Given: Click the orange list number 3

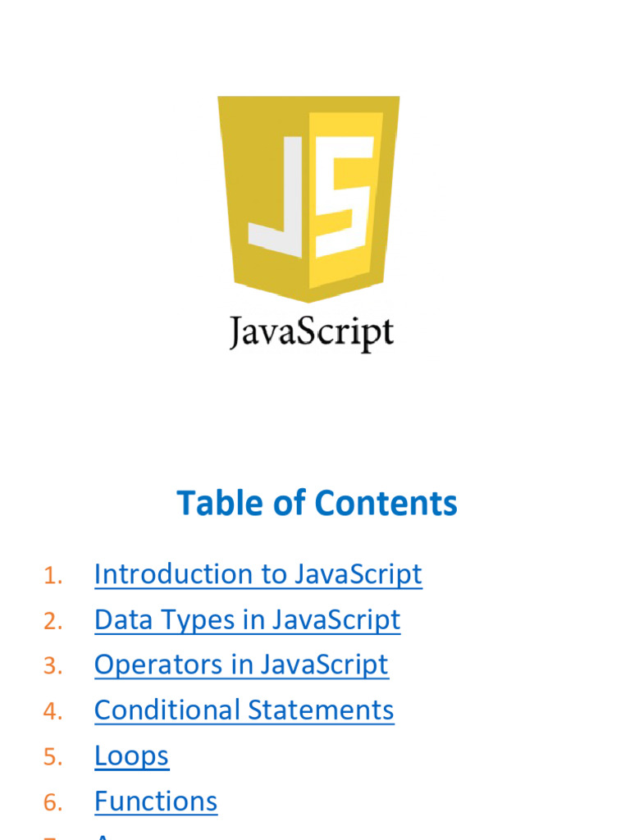Looking at the screenshot, I should tap(52, 666).
